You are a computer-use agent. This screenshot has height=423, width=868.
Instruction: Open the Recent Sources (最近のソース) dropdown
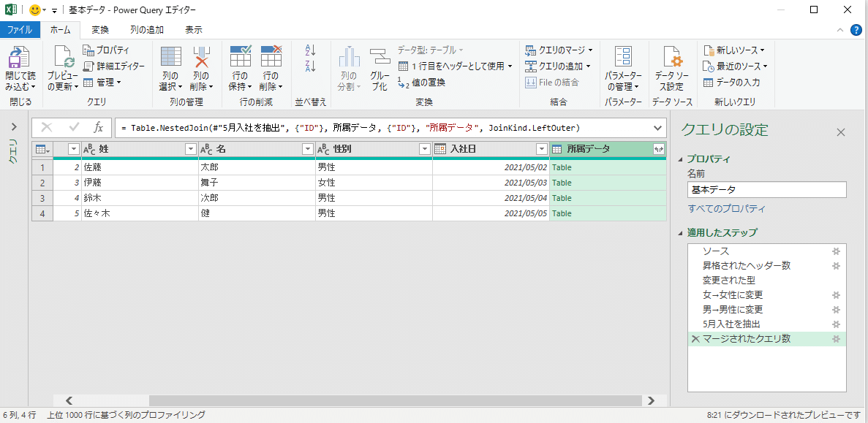click(x=735, y=66)
